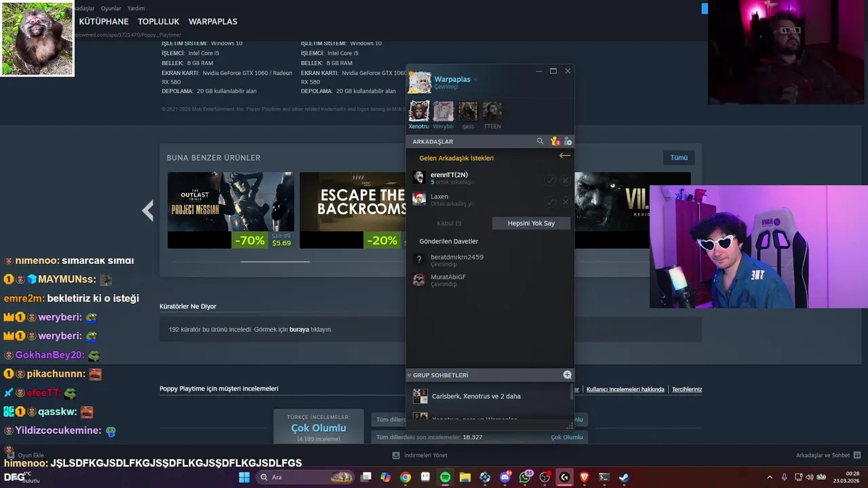868x488 pixels.
Task: Open Xenotrus favorite friend avatar
Action: click(x=419, y=111)
